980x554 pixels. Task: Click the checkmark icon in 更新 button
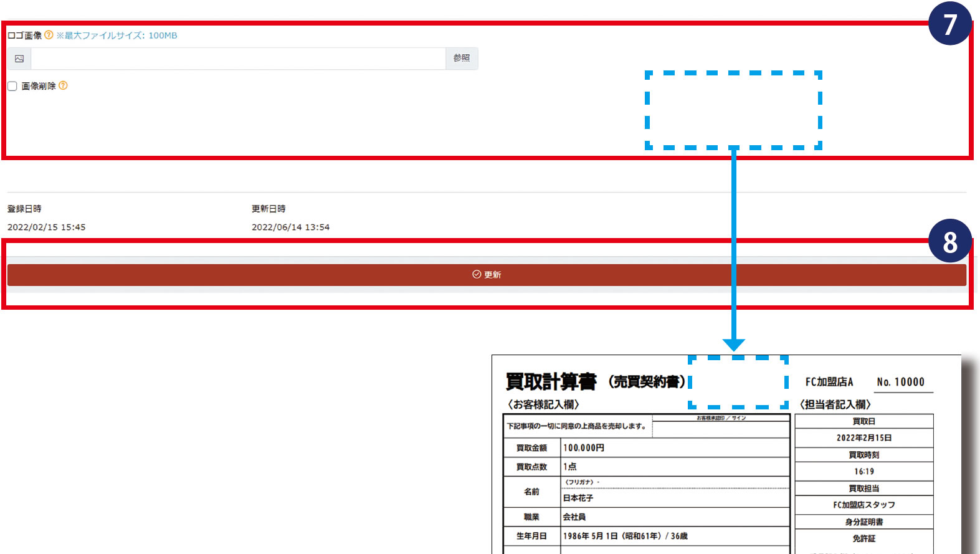[x=477, y=274]
